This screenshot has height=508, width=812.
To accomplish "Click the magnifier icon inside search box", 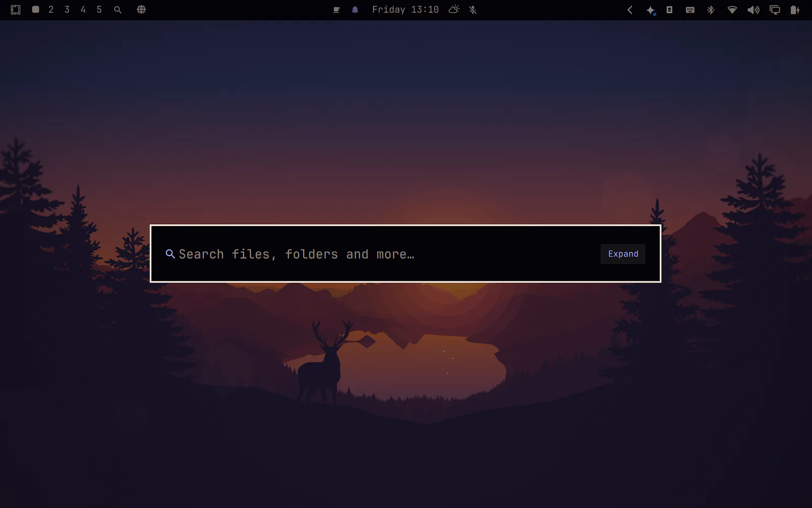I will click(170, 254).
